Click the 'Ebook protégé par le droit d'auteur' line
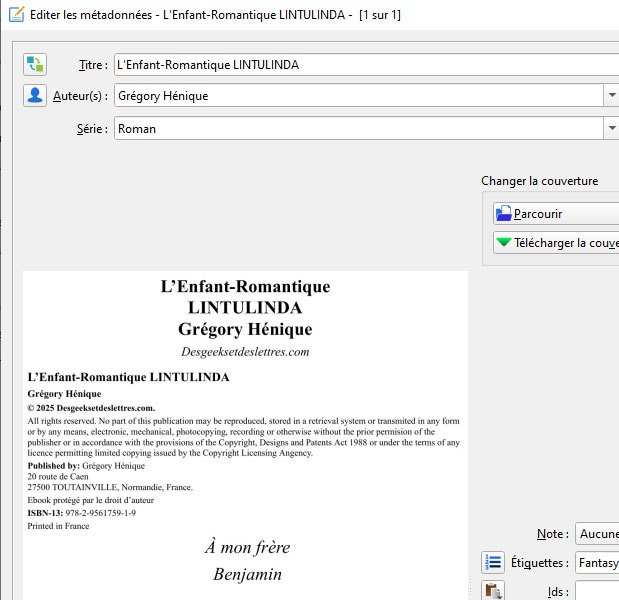 (90, 500)
